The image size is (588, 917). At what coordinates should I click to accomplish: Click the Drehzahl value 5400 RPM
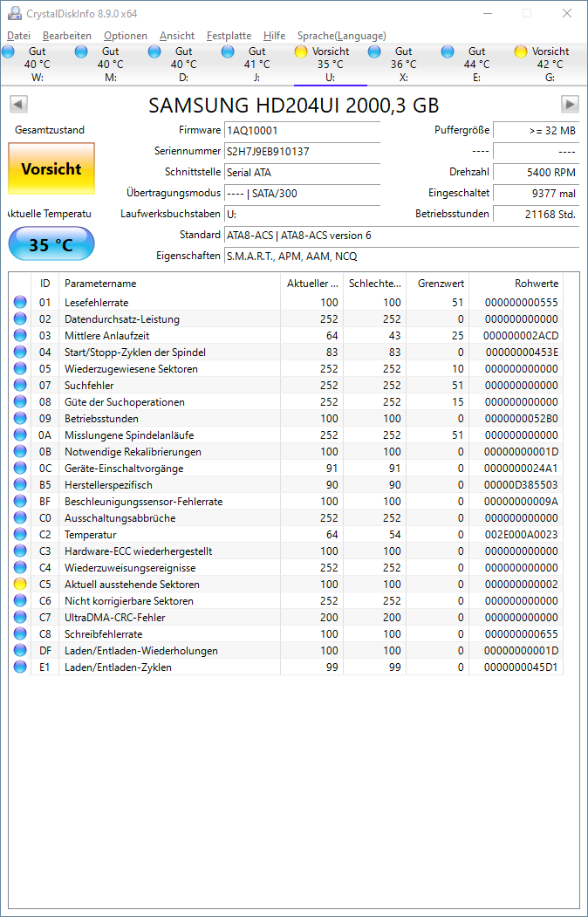[x=536, y=173]
